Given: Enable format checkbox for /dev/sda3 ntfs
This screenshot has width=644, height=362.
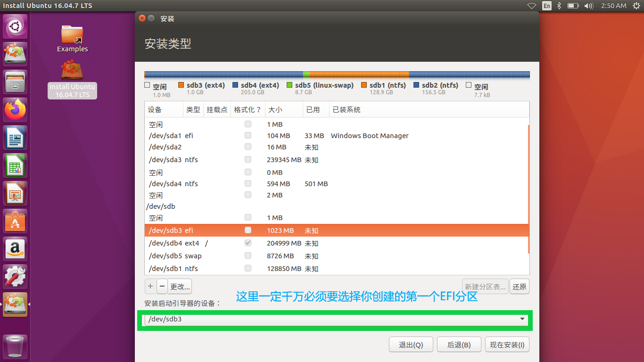Looking at the screenshot, I should [248, 160].
